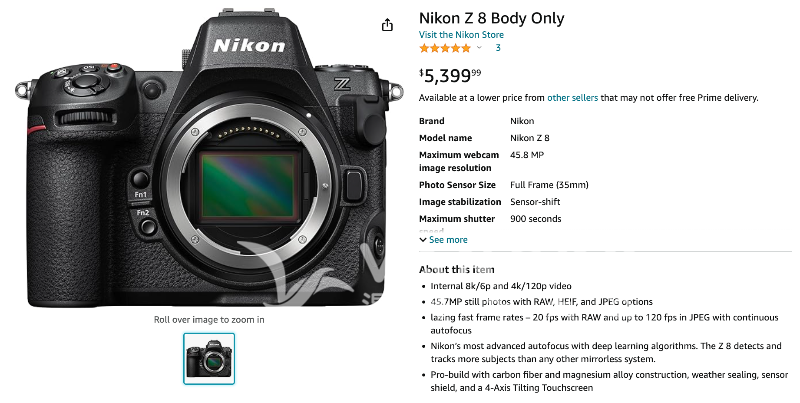The image size is (800, 403).
Task: Open the 3 customer ratings link
Action: click(x=498, y=48)
